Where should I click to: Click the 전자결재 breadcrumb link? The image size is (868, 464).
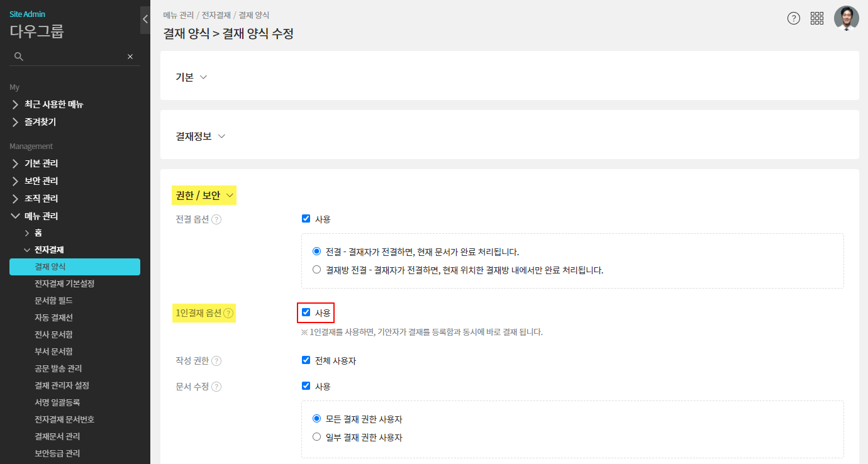coord(217,14)
